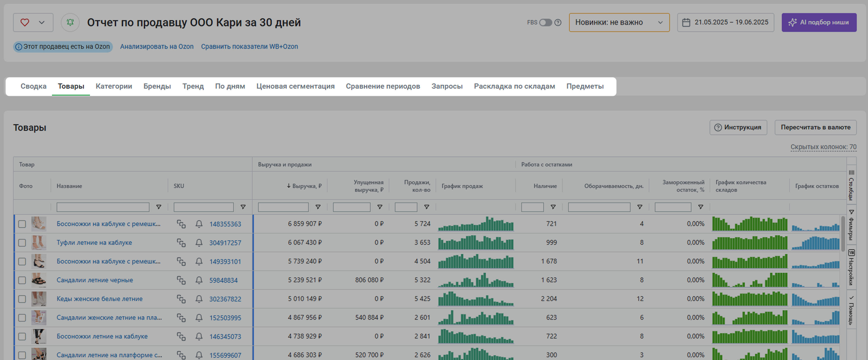Open the FBS help question icon
The image size is (868, 360).
point(558,22)
